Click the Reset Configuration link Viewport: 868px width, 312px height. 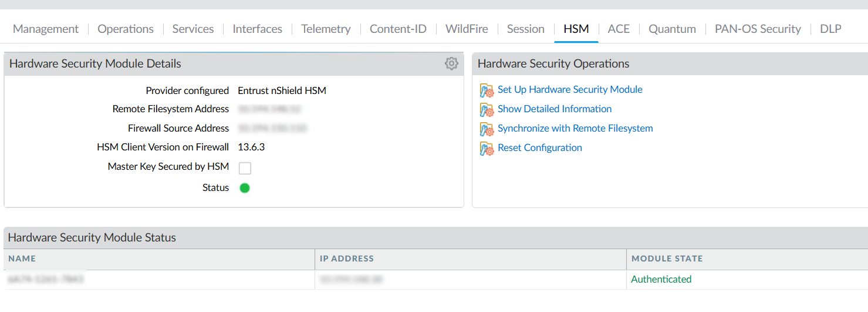coord(540,147)
